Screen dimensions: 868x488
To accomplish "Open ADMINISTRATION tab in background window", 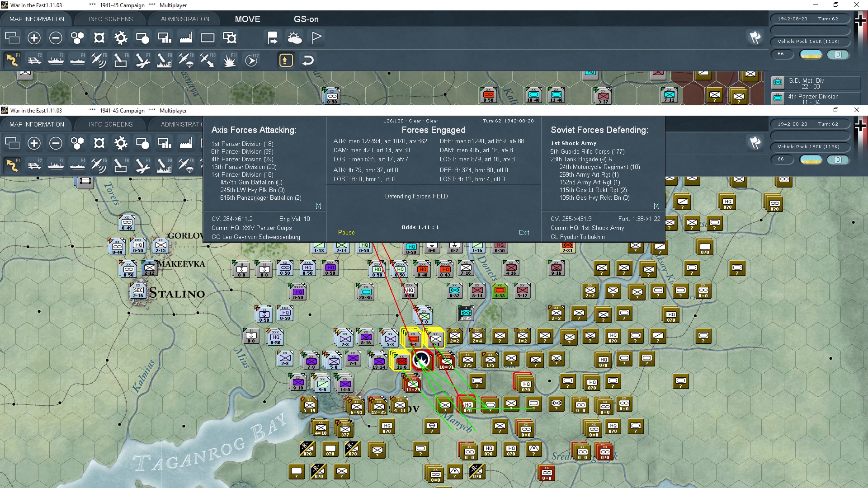I will pyautogui.click(x=185, y=19).
